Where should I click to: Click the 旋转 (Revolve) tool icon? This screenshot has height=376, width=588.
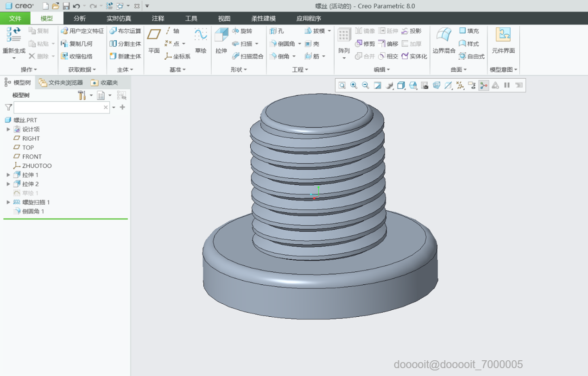point(236,31)
